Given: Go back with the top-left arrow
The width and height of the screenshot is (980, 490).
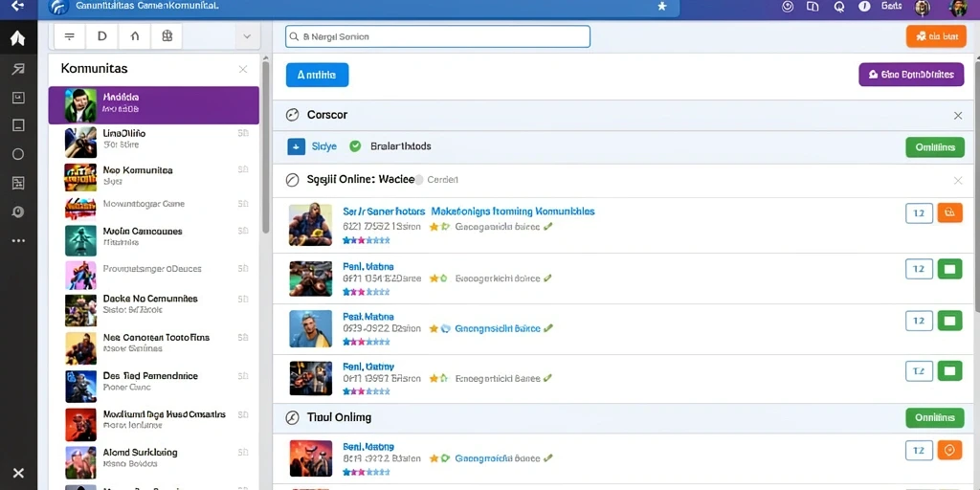Looking at the screenshot, I should 17,7.
